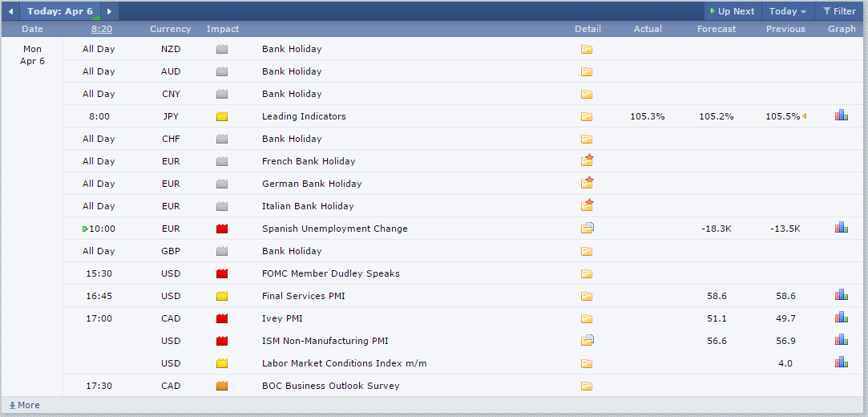
Task: Open detail folder for Spanish Unemployment Change
Action: (587, 229)
